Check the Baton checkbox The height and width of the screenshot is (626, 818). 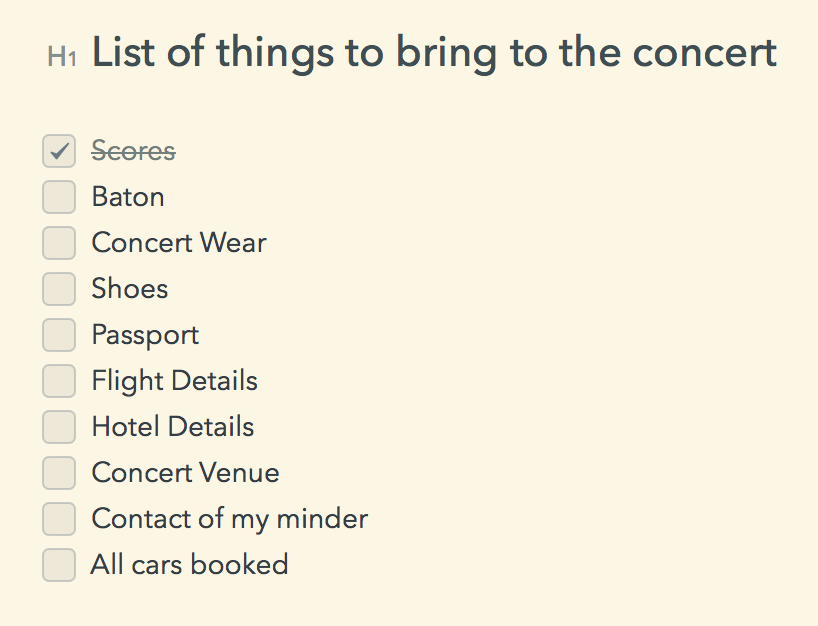(x=59, y=197)
